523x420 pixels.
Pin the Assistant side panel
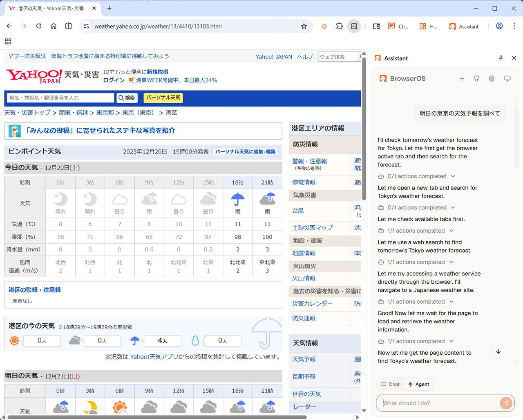[501, 58]
